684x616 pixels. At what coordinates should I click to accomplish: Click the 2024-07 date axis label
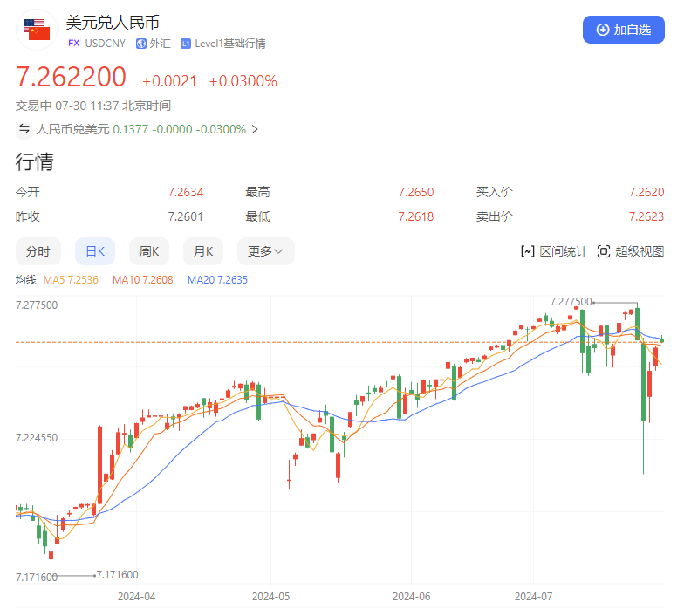pos(534,597)
